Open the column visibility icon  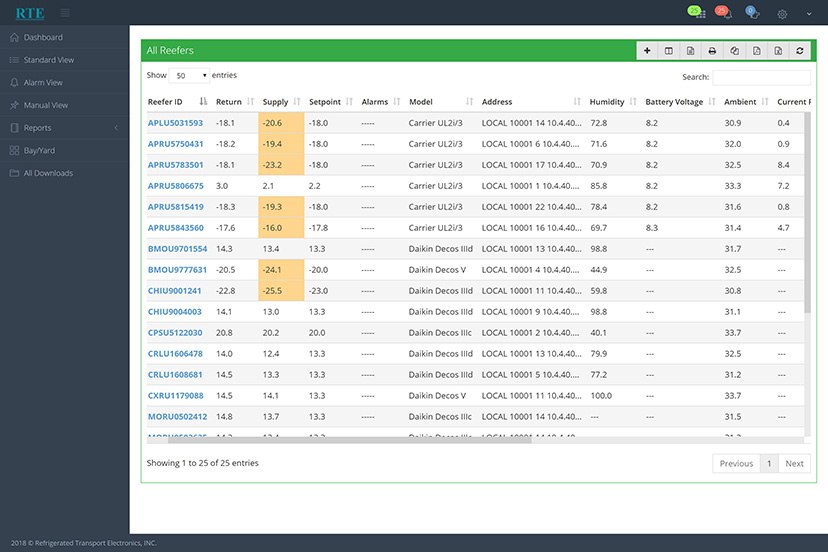(669, 51)
